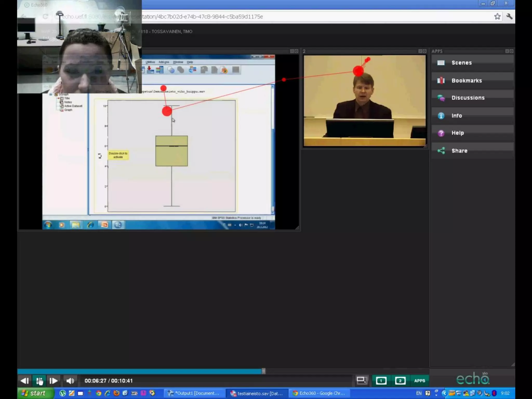Screen dimensions: 532x399
Task: Click the Share app icon
Action: click(x=441, y=151)
